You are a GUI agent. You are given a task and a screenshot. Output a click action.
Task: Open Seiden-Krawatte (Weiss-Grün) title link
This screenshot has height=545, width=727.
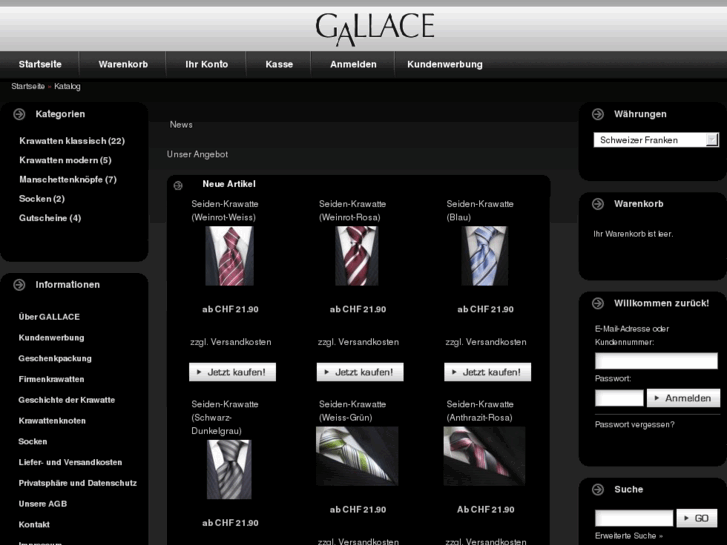(352, 411)
